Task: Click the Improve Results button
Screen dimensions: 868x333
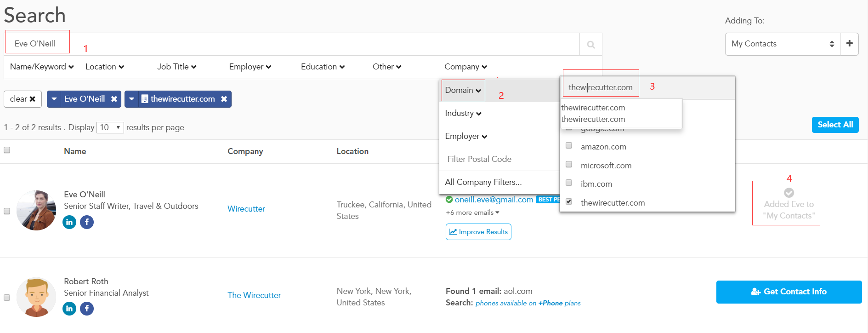Action: point(478,232)
